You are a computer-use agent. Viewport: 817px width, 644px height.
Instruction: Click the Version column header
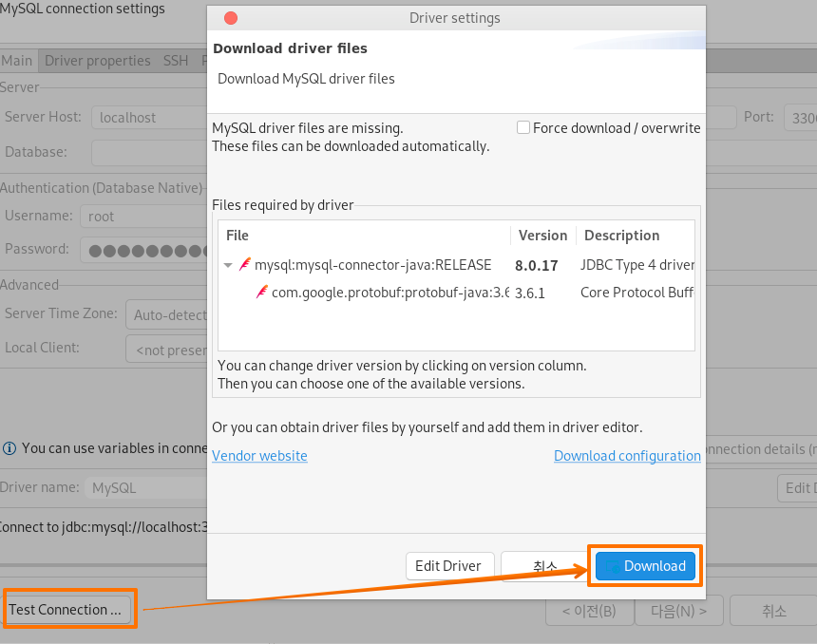pyautogui.click(x=543, y=236)
